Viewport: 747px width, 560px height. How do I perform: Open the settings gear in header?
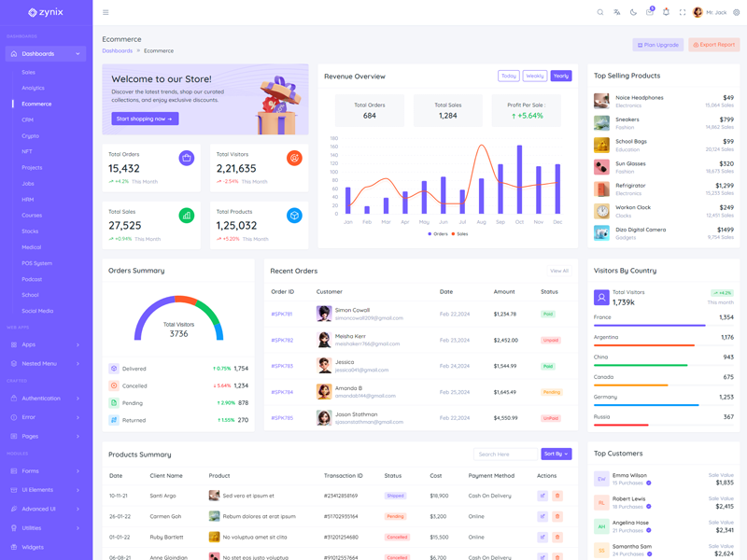click(737, 12)
